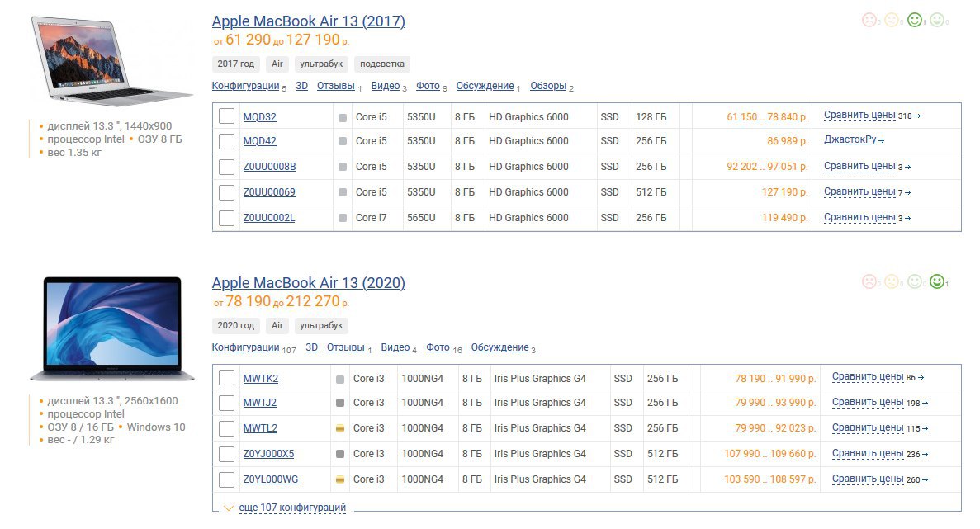Click the silver color swatch in MQD32 row
Screen dimensions: 980x529
point(343,117)
